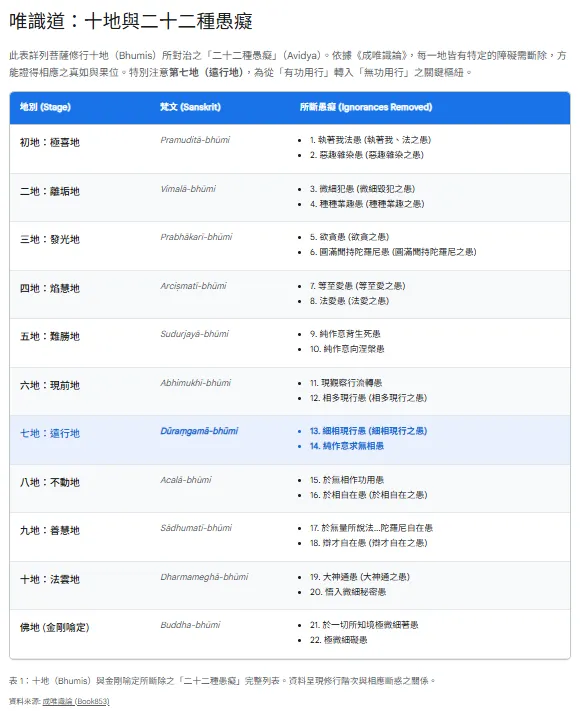The width and height of the screenshot is (587, 711).
Task: Click list item 14. 純作意求無相愚
Action: click(347, 446)
